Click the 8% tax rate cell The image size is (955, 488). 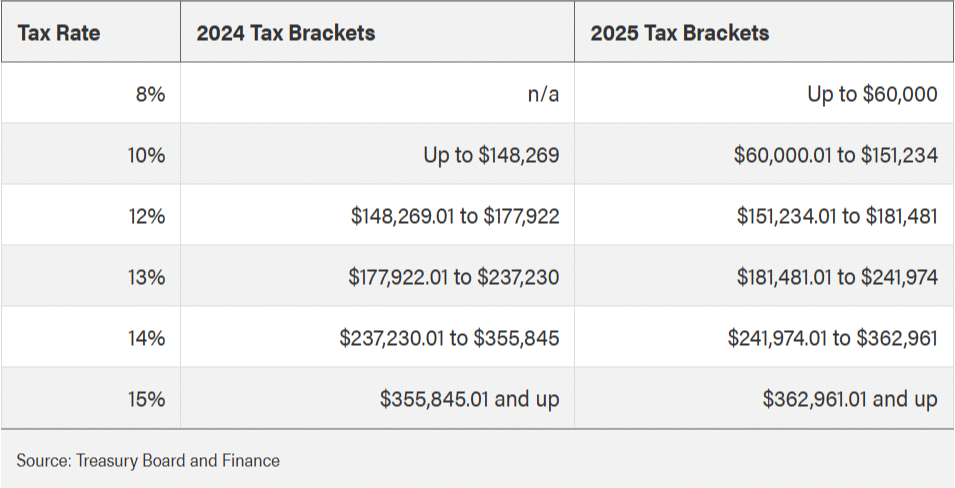point(150,94)
